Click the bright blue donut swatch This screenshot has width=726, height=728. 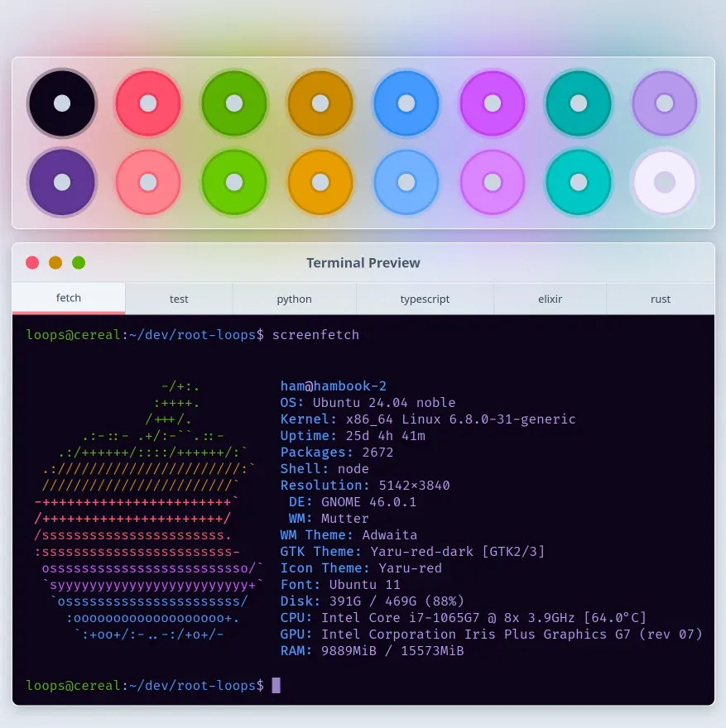(406, 103)
